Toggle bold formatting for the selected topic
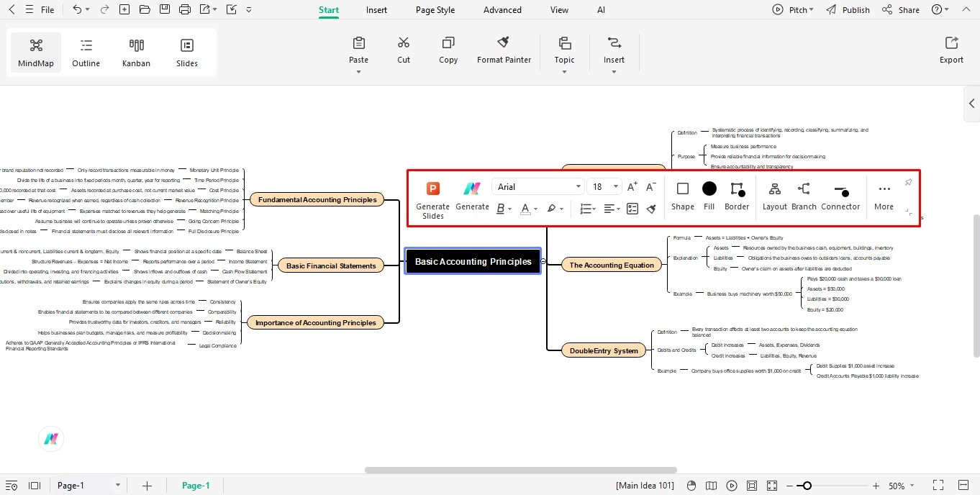980x495 pixels. click(x=501, y=208)
